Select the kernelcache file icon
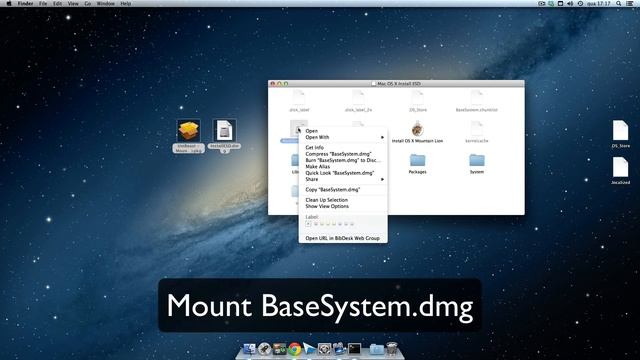 tap(476, 129)
